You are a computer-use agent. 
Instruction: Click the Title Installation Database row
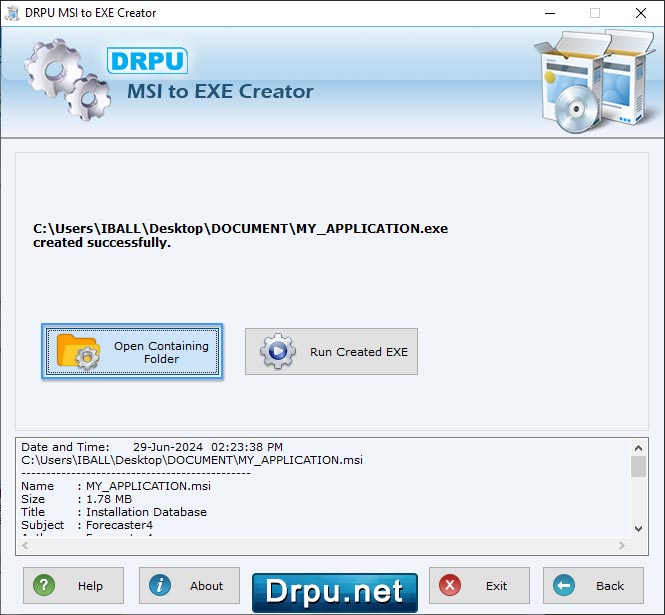tap(114, 512)
